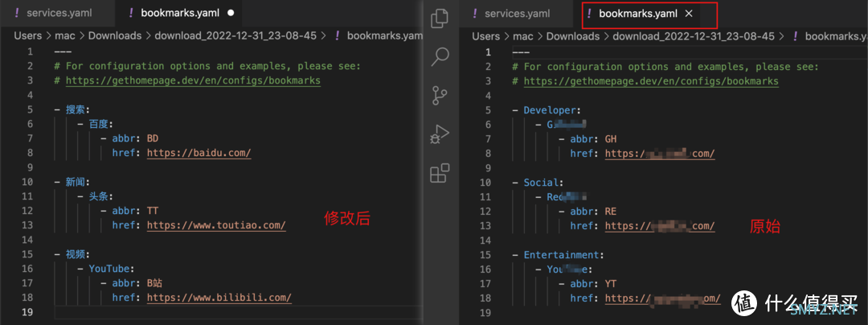
Task: Open gethomepage.dev bookmarks link in right editor
Action: pos(651,80)
